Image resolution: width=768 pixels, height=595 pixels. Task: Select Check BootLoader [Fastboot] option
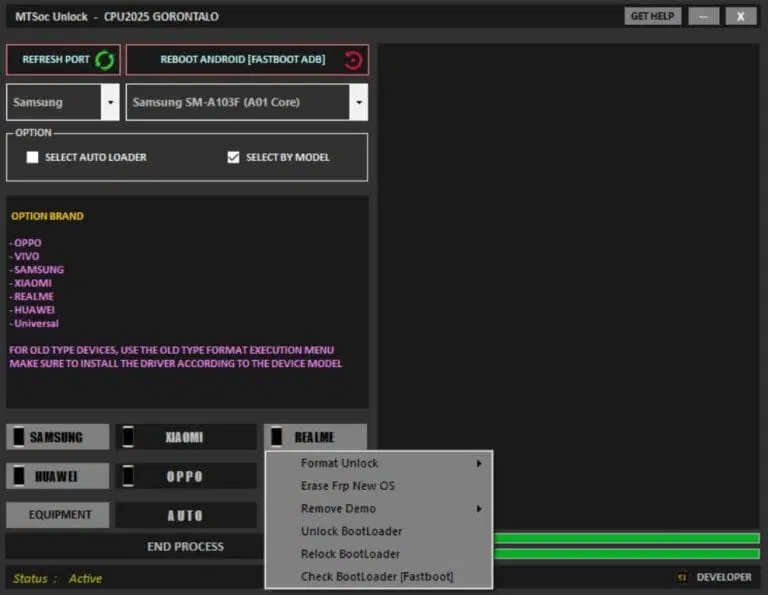(376, 576)
